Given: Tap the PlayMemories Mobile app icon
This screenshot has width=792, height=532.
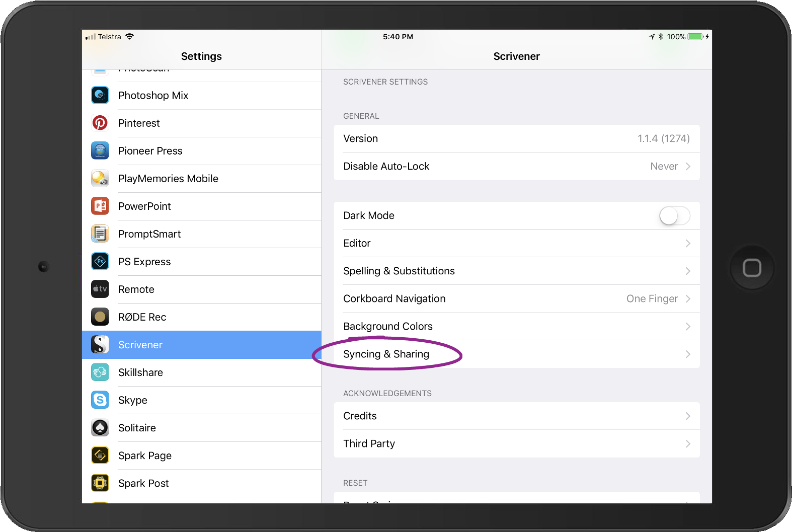Looking at the screenshot, I should coord(100,178).
